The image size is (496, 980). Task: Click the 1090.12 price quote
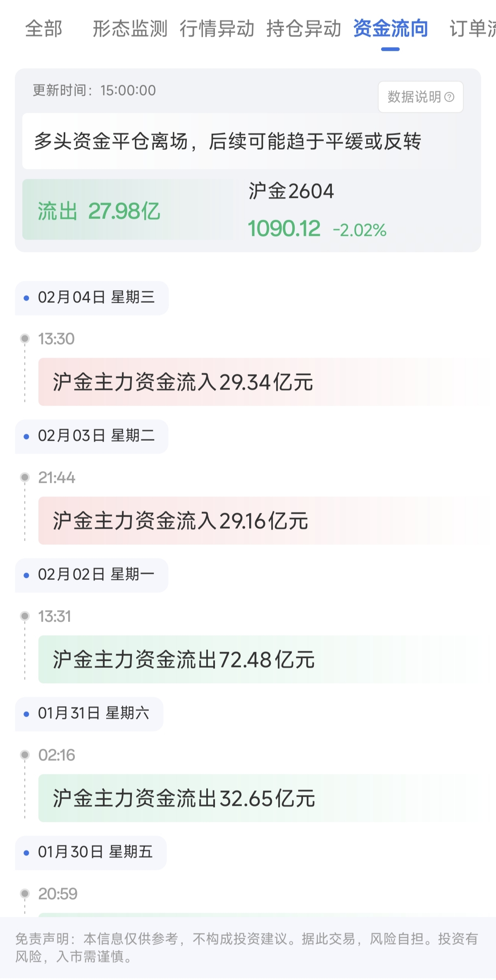point(284,229)
